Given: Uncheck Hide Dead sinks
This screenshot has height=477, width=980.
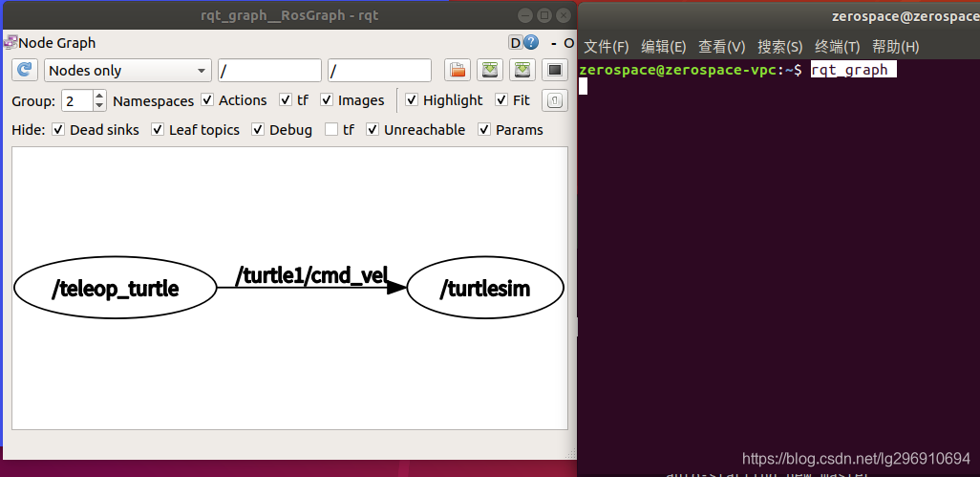Looking at the screenshot, I should pos(58,129).
